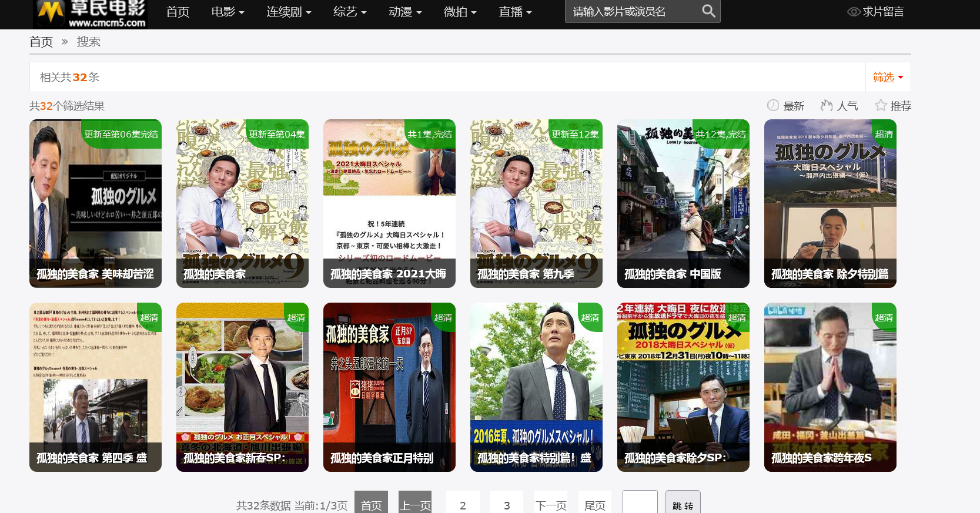Open the 筛选 filter dropdown

click(x=888, y=77)
